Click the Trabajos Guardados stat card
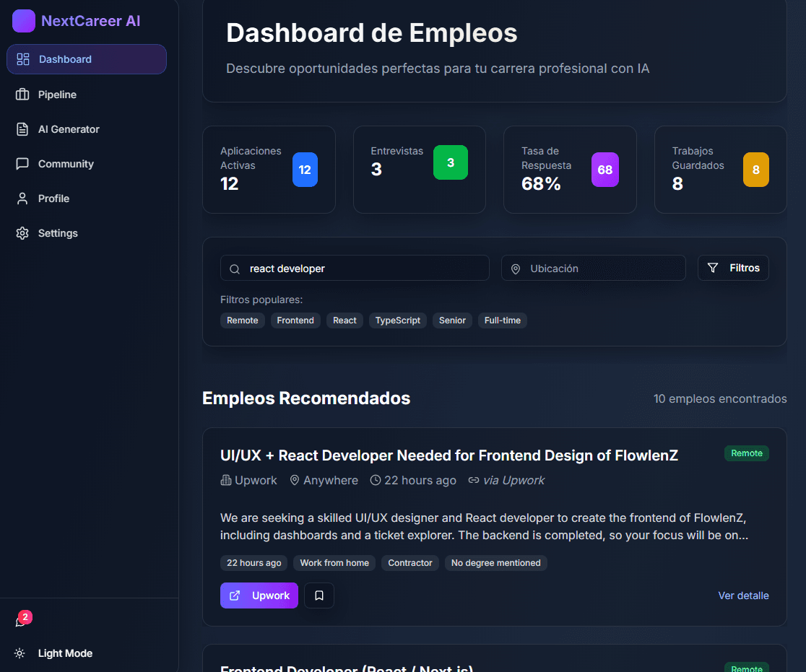 721,170
